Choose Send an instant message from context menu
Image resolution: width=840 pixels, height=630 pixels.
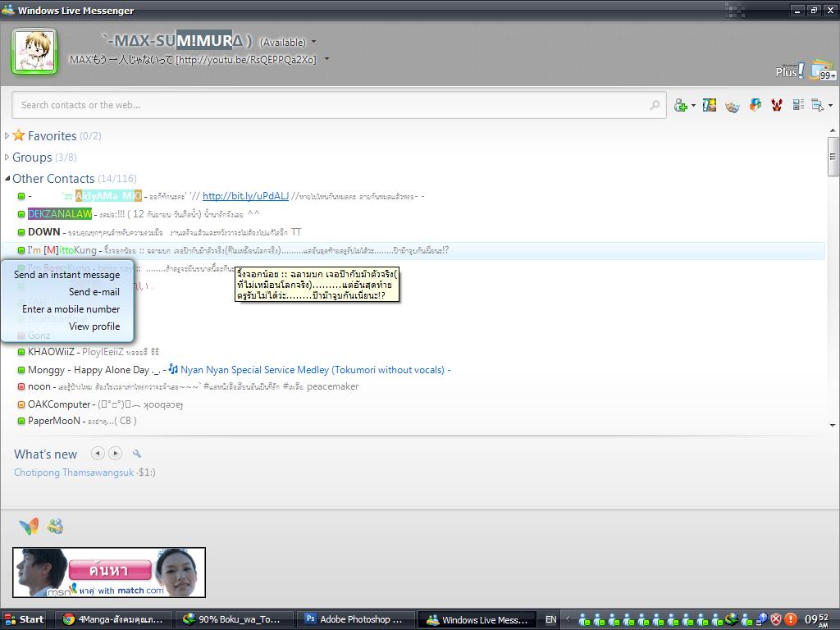[x=67, y=275]
